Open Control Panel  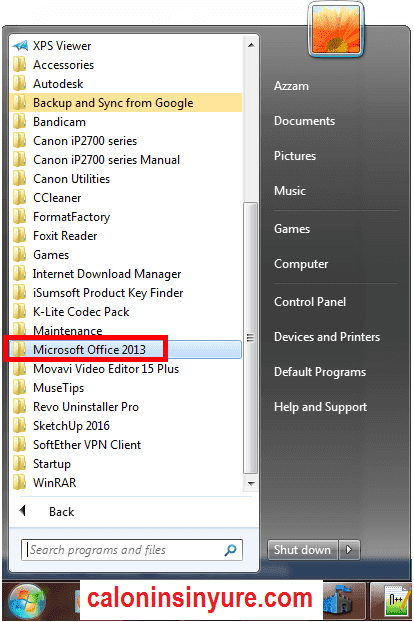coord(310,301)
